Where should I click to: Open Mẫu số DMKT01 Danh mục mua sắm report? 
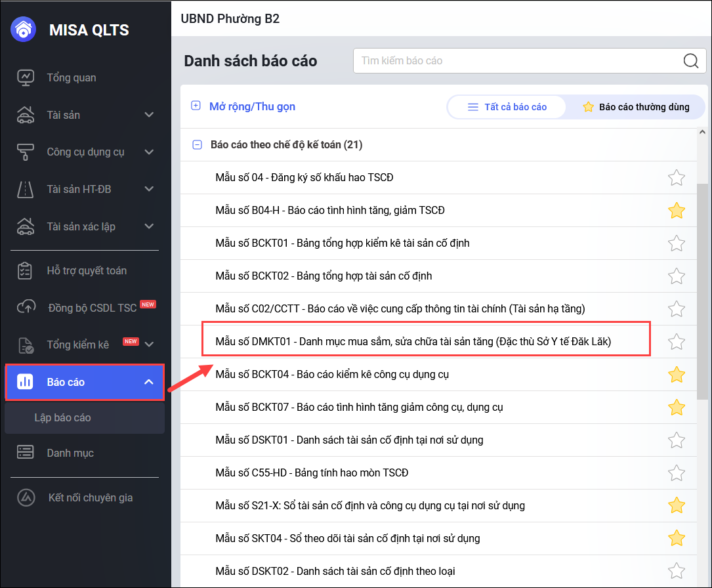pyautogui.click(x=413, y=341)
